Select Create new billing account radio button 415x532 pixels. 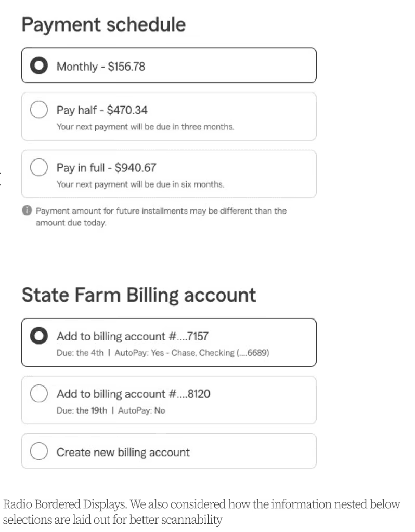coord(38,451)
